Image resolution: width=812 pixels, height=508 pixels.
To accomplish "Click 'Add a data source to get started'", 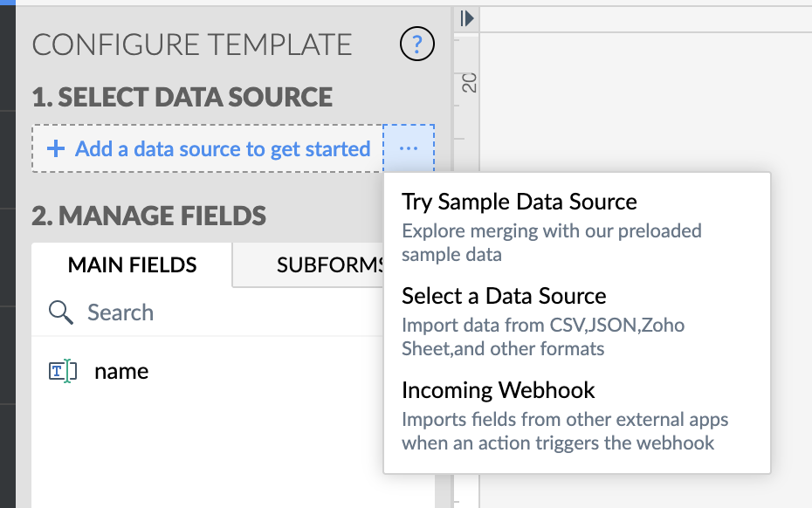I will pyautogui.click(x=223, y=148).
